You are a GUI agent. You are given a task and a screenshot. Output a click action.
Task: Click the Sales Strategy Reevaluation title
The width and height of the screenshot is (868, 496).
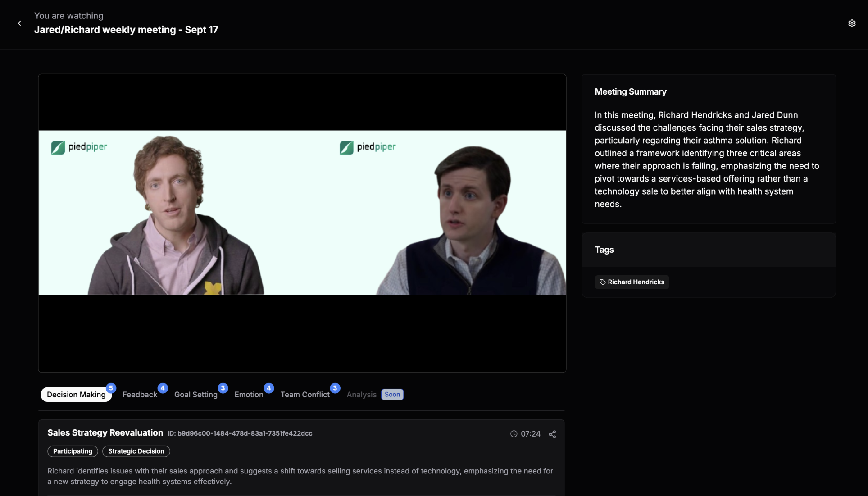[105, 433]
